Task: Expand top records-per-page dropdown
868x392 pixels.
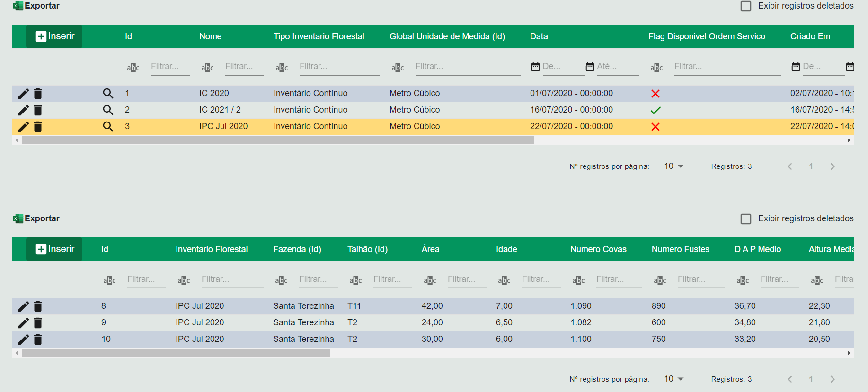Action: pos(673,166)
